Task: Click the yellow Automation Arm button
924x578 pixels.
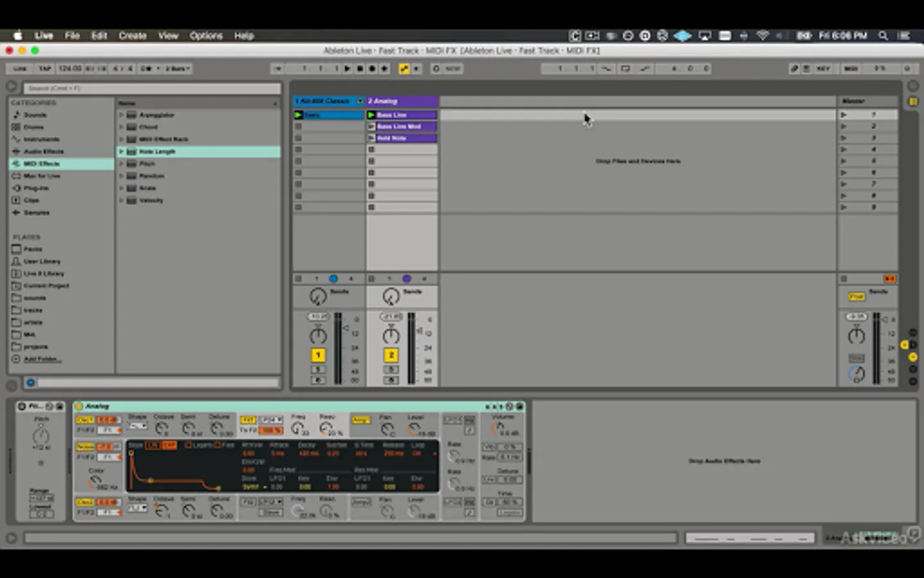Action: point(404,69)
